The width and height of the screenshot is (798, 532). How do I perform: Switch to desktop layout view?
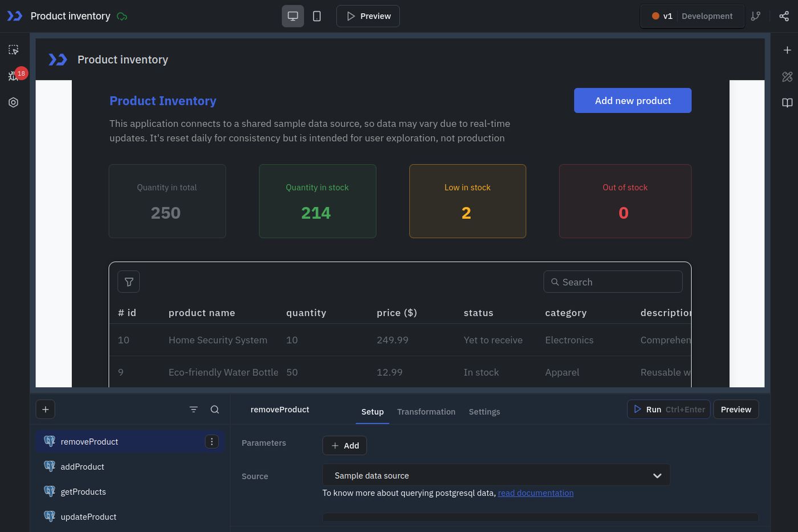click(293, 16)
